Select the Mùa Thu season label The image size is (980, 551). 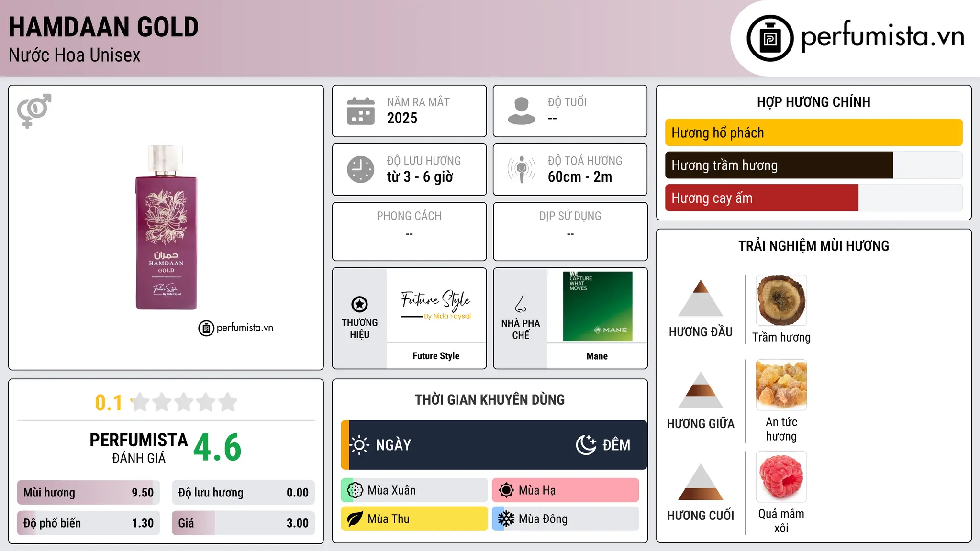click(x=389, y=519)
